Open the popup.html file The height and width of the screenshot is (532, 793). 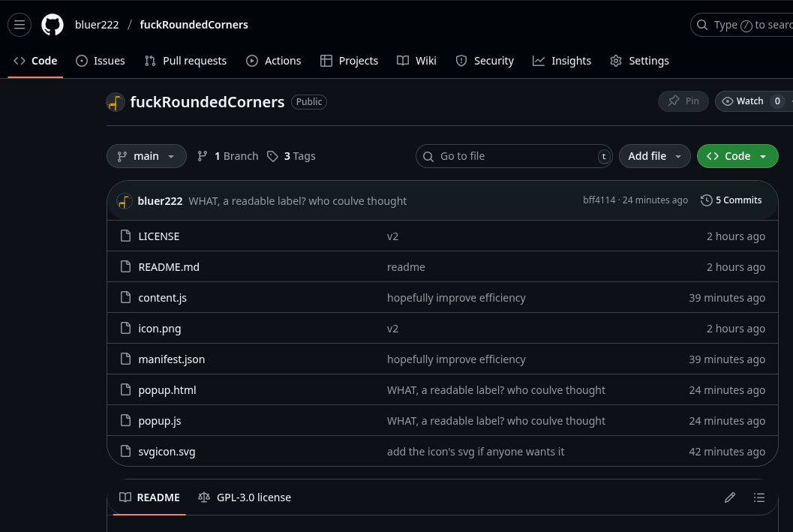[167, 390]
